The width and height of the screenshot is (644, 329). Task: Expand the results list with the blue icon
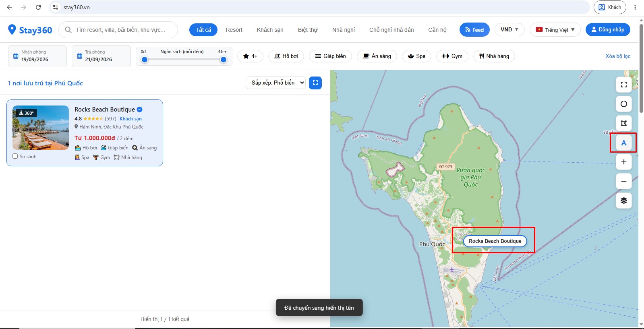315,83
